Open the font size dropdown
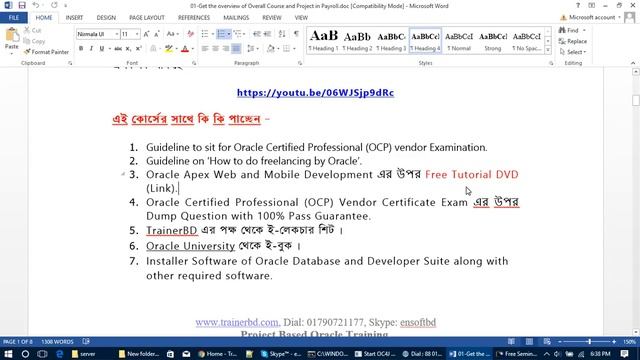Screen dimensions: 640x360 (x=137, y=34)
